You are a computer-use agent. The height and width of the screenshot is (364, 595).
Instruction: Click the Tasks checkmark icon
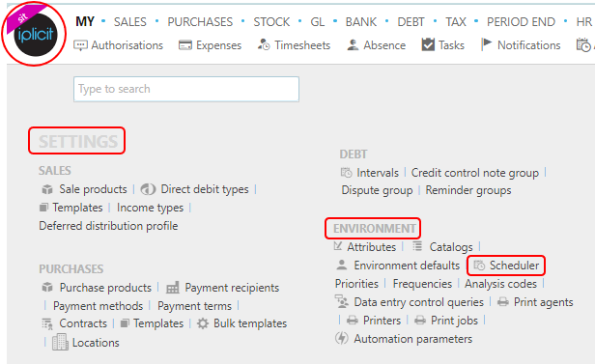(428, 44)
